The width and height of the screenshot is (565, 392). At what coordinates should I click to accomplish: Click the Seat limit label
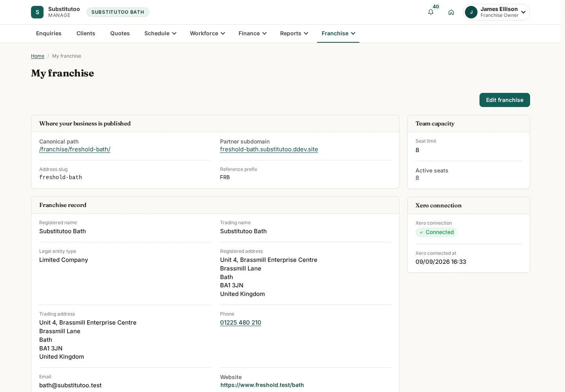point(426,141)
